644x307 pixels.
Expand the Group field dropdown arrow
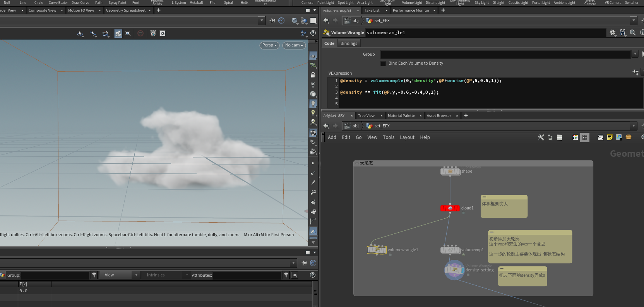coord(635,54)
